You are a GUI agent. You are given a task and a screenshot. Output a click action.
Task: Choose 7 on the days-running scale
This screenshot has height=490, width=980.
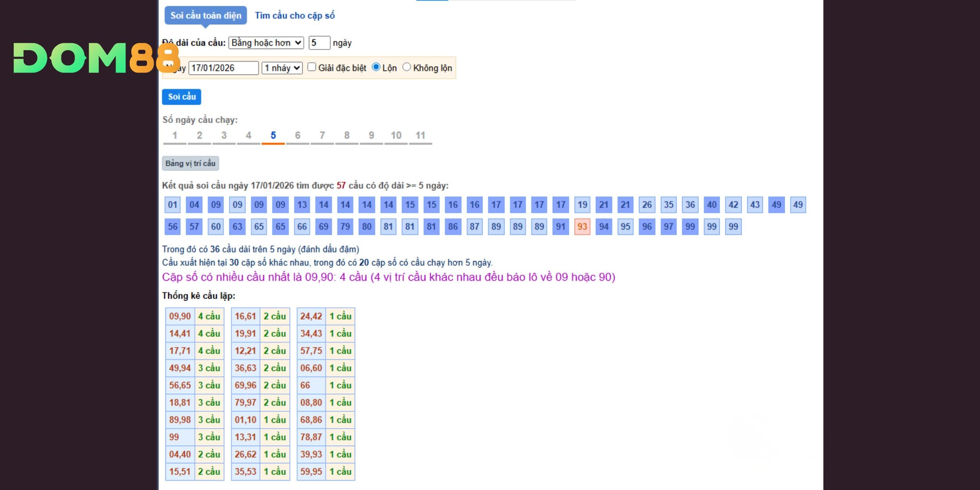322,136
